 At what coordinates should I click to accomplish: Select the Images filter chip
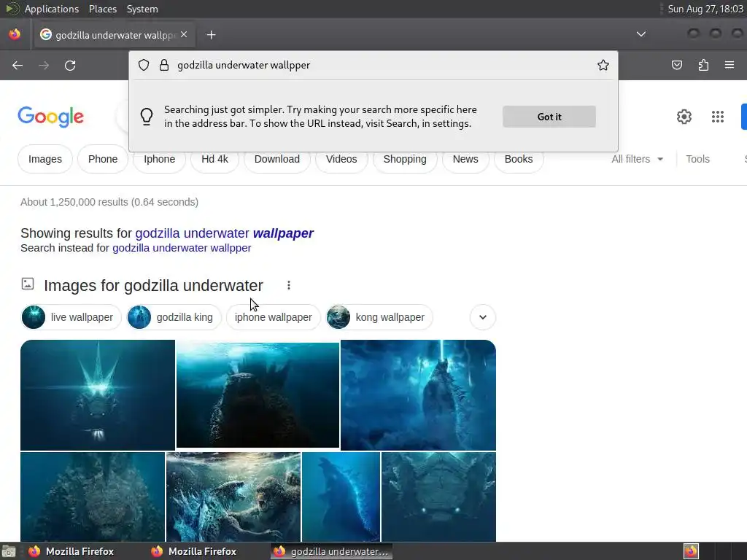tap(44, 159)
